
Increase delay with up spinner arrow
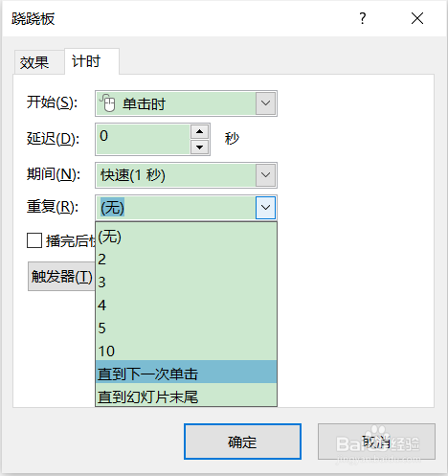(200, 131)
